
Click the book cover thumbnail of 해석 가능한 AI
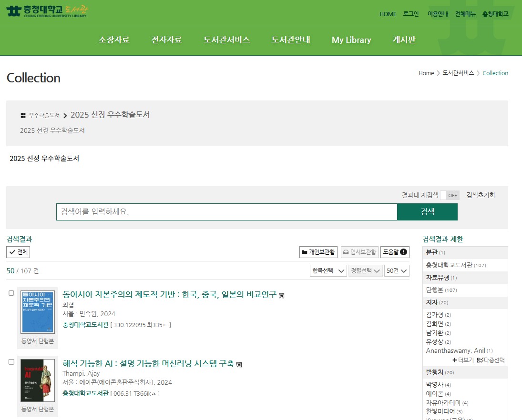38,380
